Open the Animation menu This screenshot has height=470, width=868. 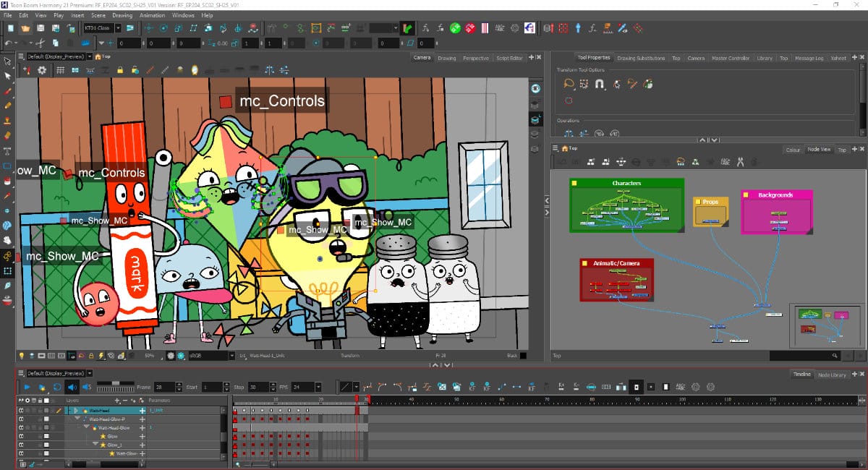tap(152, 15)
